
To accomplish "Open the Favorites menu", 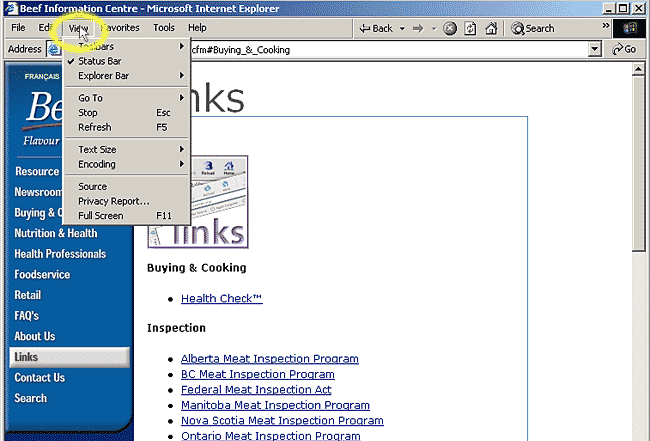I will pos(121,28).
